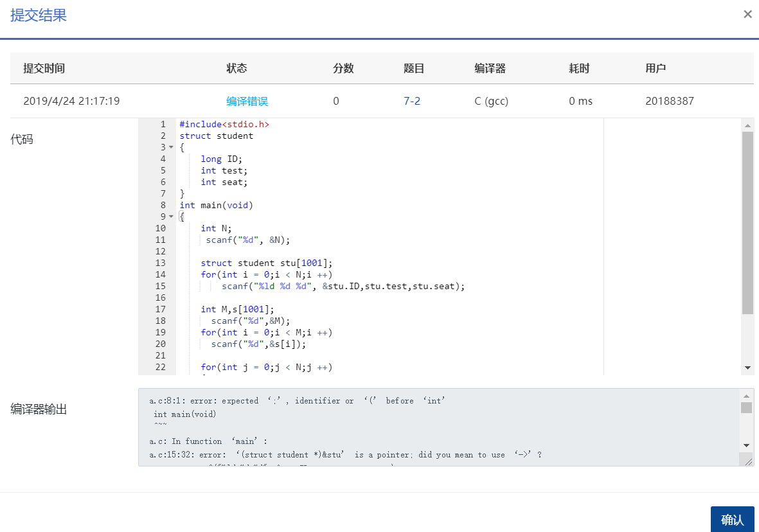Click the 'struct student stu[1001];' code line
This screenshot has height=532, width=759.
click(267, 263)
